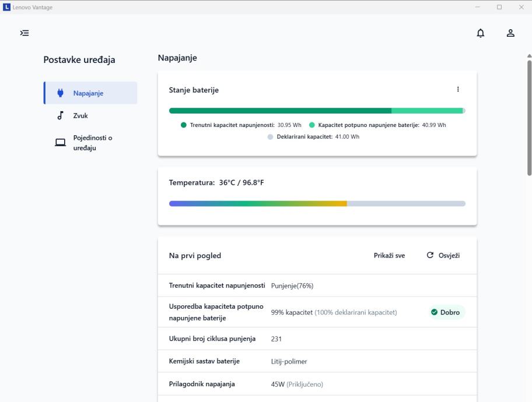Open notifications bell icon
The width and height of the screenshot is (532, 402).
coord(481,33)
